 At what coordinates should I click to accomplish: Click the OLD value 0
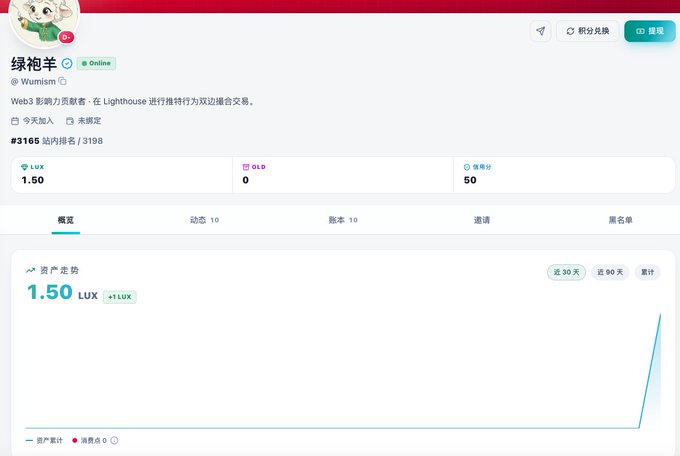coord(246,180)
